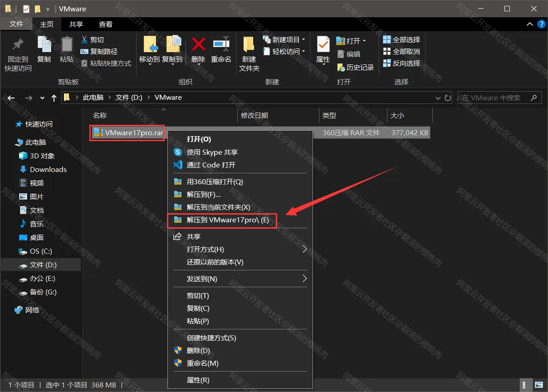Click 此电脑 in address breadcrumb
The image size is (548, 392).
(93, 98)
